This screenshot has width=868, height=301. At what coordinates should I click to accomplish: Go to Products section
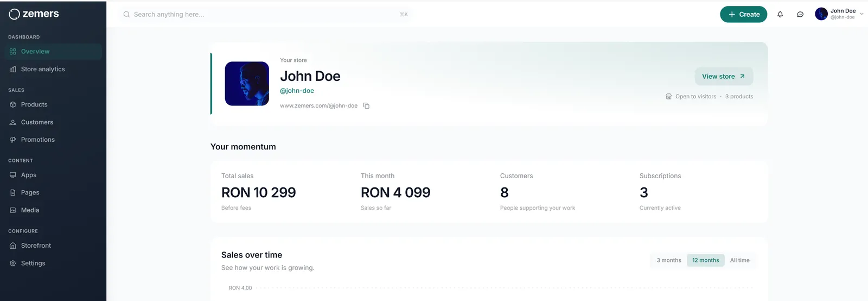(53, 104)
